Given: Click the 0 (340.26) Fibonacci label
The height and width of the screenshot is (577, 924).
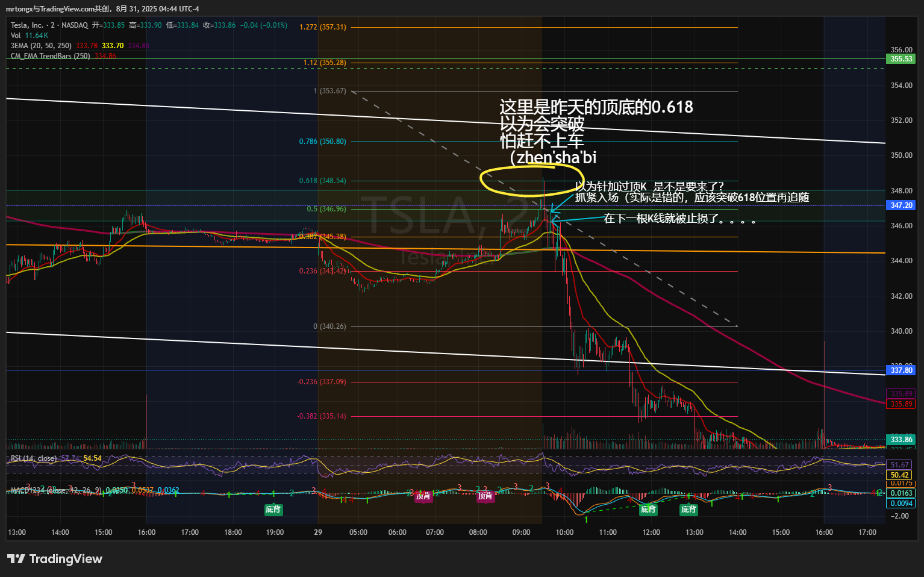Looking at the screenshot, I should [x=329, y=326].
